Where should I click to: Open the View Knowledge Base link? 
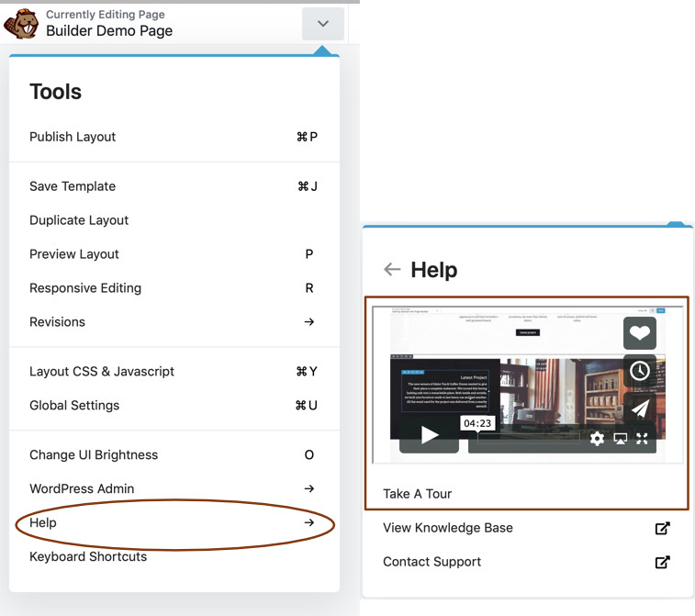click(x=448, y=528)
